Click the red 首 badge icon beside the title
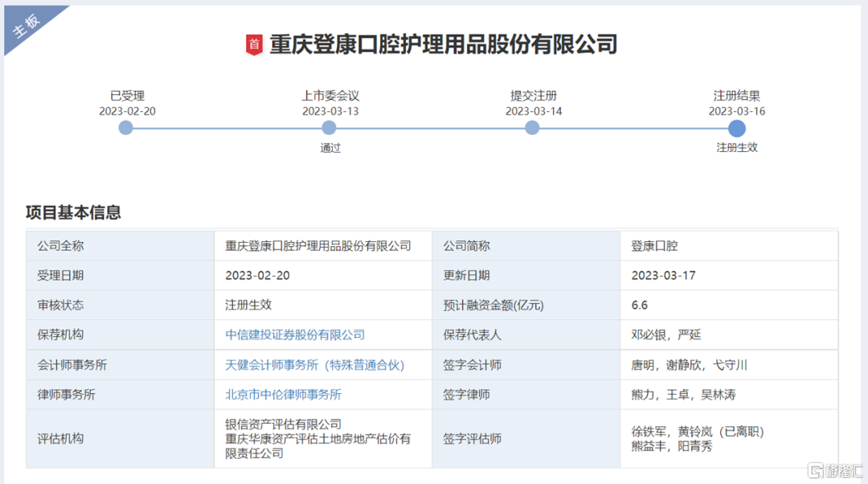The image size is (868, 484). click(x=254, y=44)
